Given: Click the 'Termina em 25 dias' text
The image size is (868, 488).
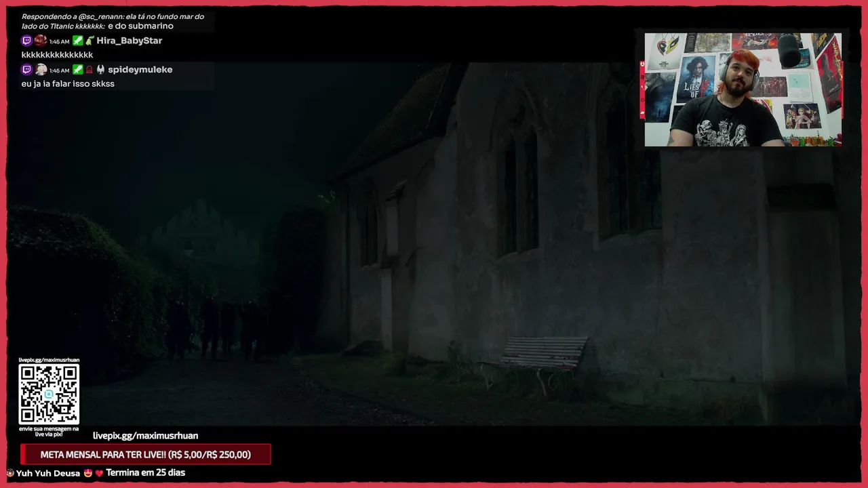Looking at the screenshot, I should point(145,472).
